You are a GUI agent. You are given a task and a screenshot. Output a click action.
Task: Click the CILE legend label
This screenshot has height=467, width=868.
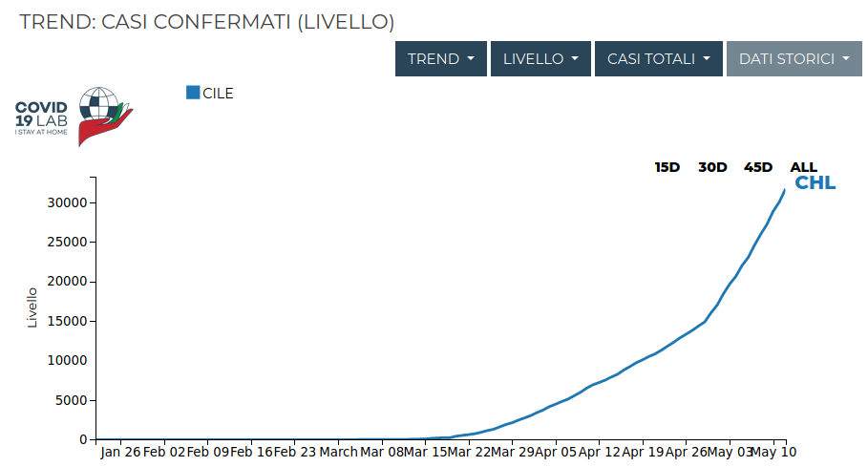(x=218, y=94)
